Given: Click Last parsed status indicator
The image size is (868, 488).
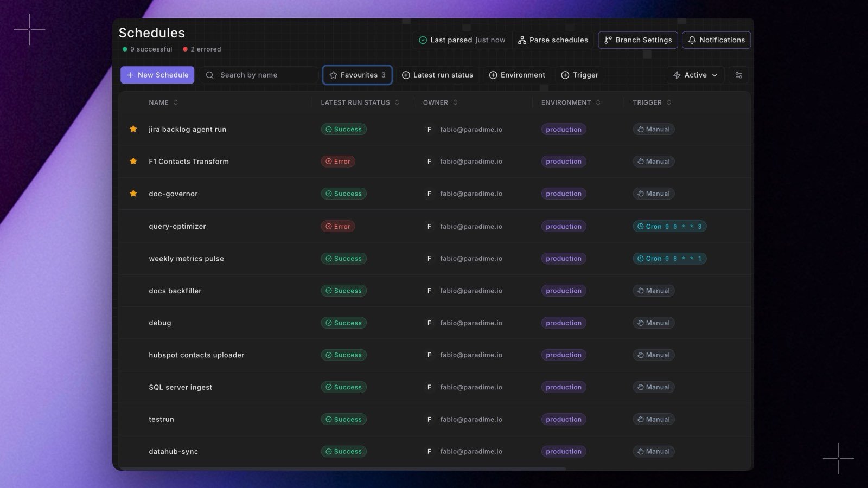Looking at the screenshot, I should 462,40.
